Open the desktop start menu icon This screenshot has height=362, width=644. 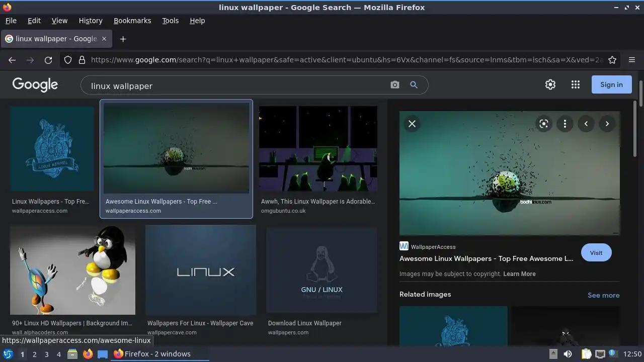tap(8, 354)
